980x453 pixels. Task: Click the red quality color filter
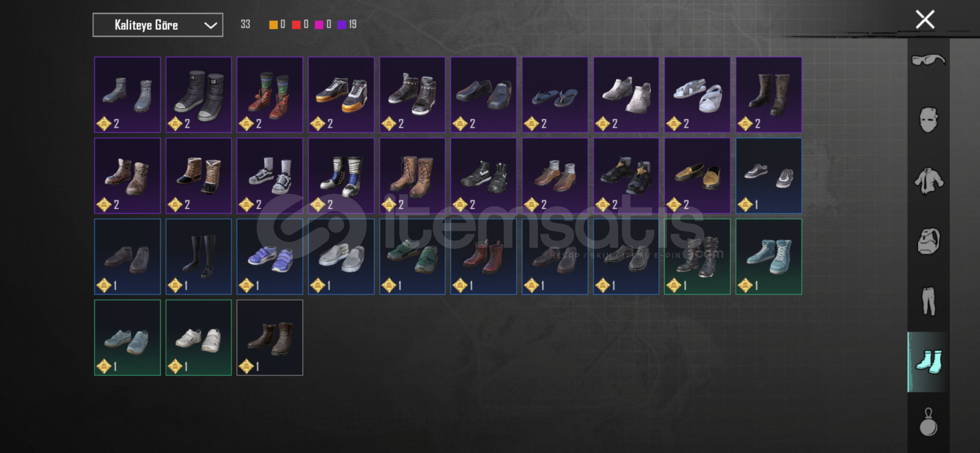pos(296,25)
